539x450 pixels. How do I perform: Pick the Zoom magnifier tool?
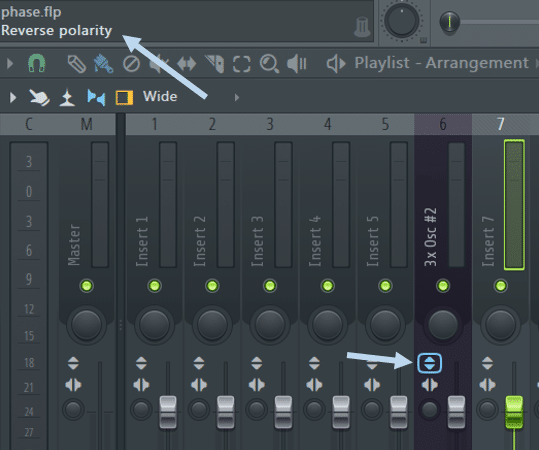269,64
